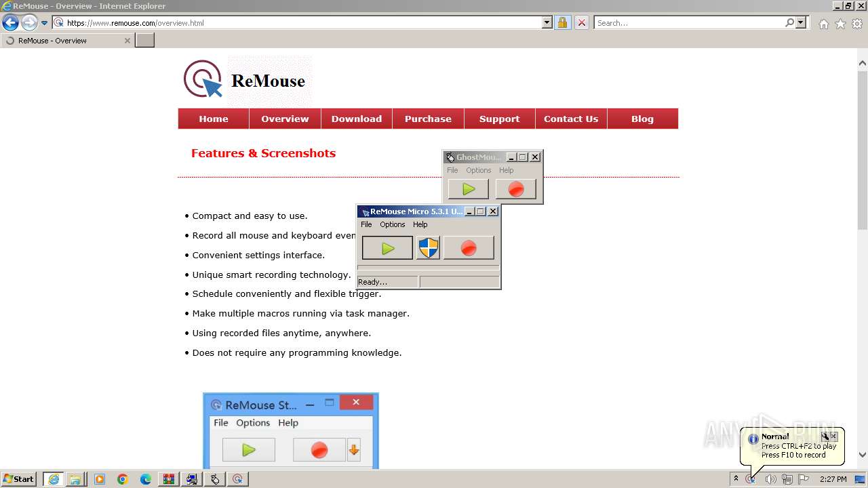Open File menu in GhostMouse window

point(452,170)
